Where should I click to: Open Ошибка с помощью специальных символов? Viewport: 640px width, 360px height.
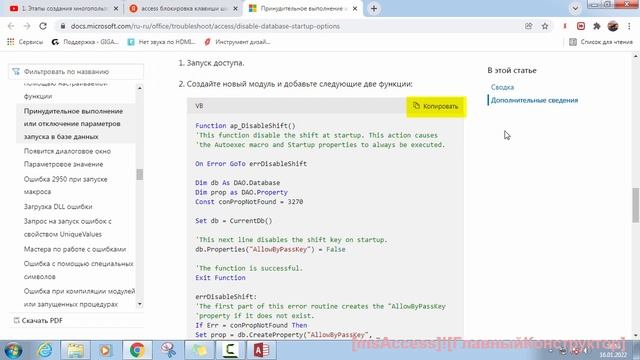(x=78, y=270)
